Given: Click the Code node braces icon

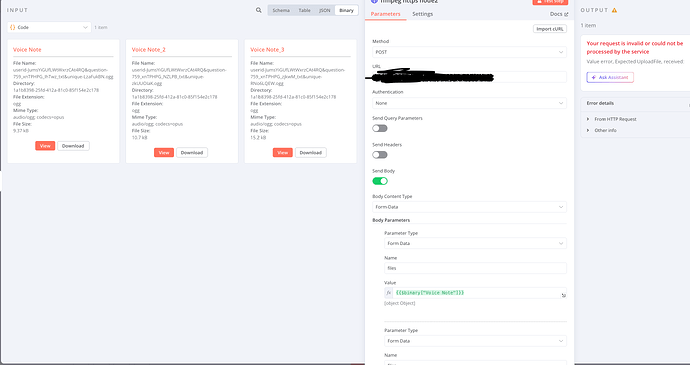Looking at the screenshot, I should pos(12,27).
